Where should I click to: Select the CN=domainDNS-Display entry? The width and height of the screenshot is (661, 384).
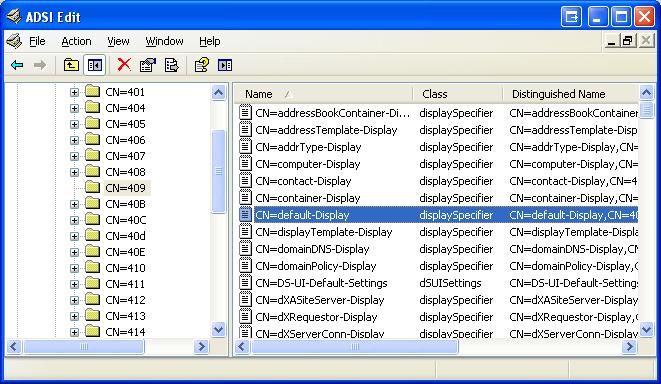[x=312, y=249]
